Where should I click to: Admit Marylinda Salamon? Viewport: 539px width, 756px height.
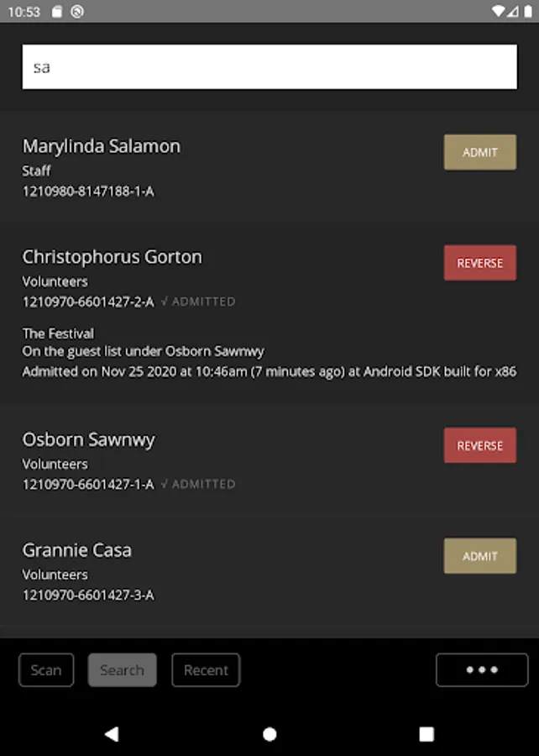[479, 152]
